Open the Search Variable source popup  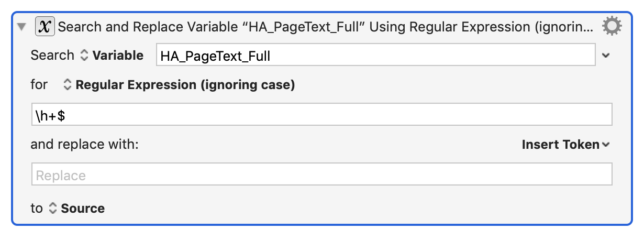click(x=112, y=55)
